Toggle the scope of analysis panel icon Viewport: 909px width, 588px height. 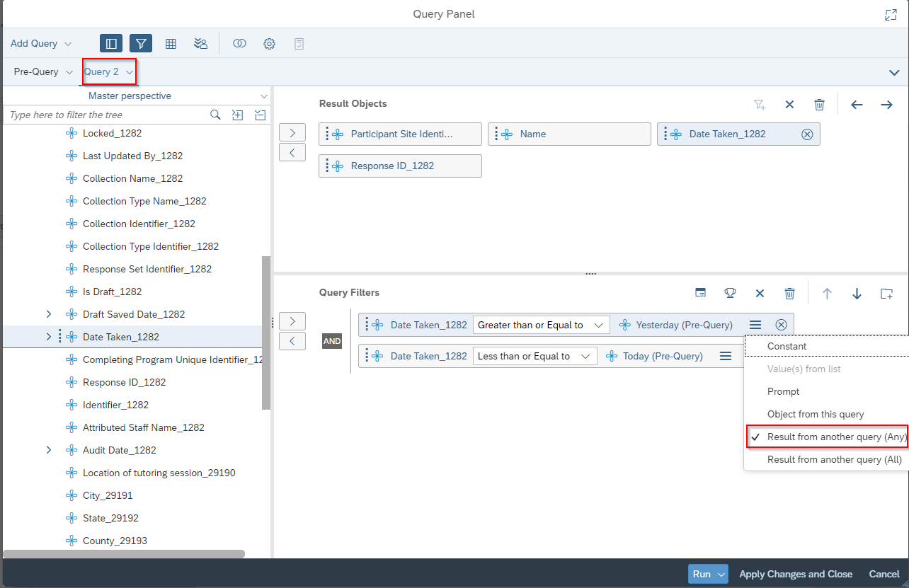pyautogui.click(x=200, y=43)
